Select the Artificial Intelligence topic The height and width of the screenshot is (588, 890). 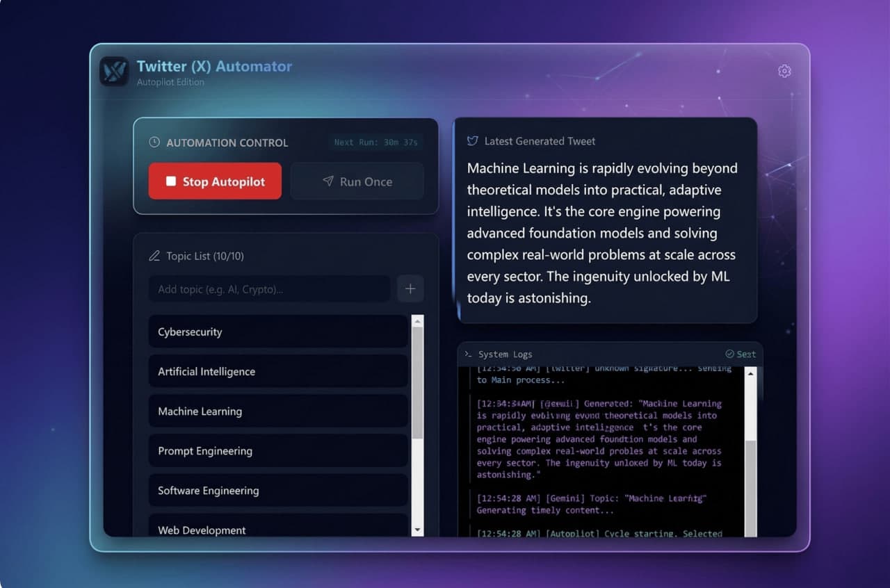click(x=278, y=371)
